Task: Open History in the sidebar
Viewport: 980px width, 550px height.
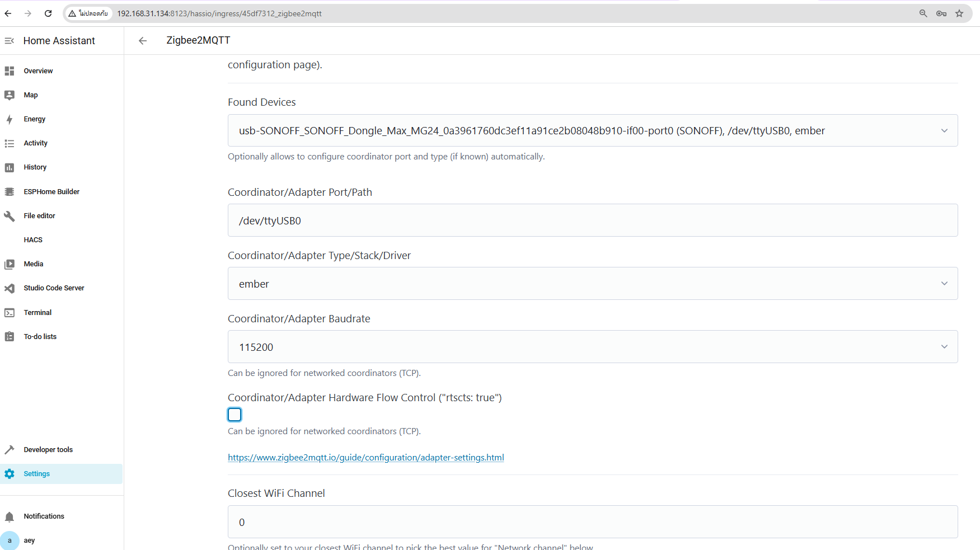Action: pos(35,167)
